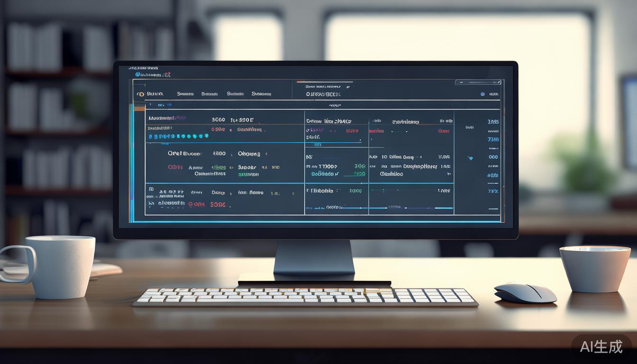This screenshot has height=364, width=637.
Task: Select the fourth item in top menu bar
Action: click(x=235, y=94)
